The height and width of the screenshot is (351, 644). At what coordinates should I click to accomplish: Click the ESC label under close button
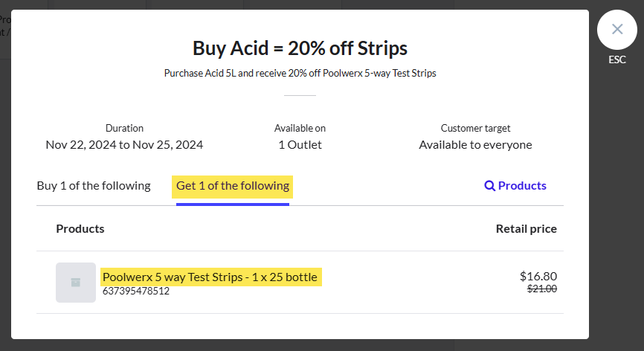pyautogui.click(x=617, y=59)
